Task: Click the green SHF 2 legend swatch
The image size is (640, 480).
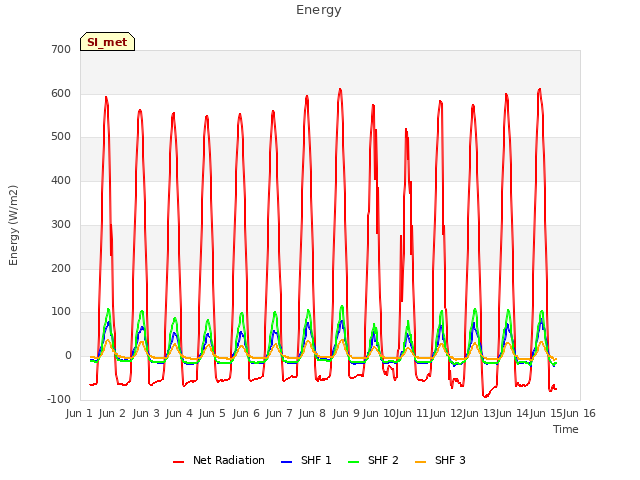Action: 353,462
